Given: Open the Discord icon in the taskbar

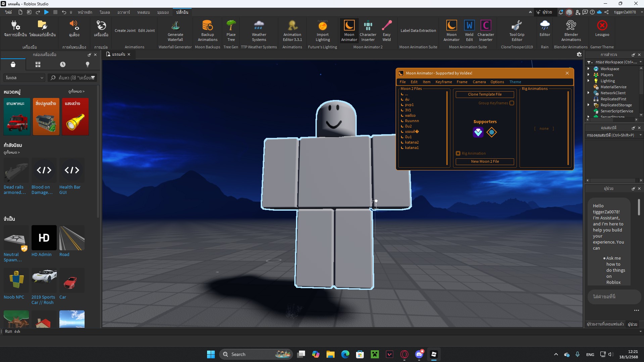Looking at the screenshot, I should [419, 354].
